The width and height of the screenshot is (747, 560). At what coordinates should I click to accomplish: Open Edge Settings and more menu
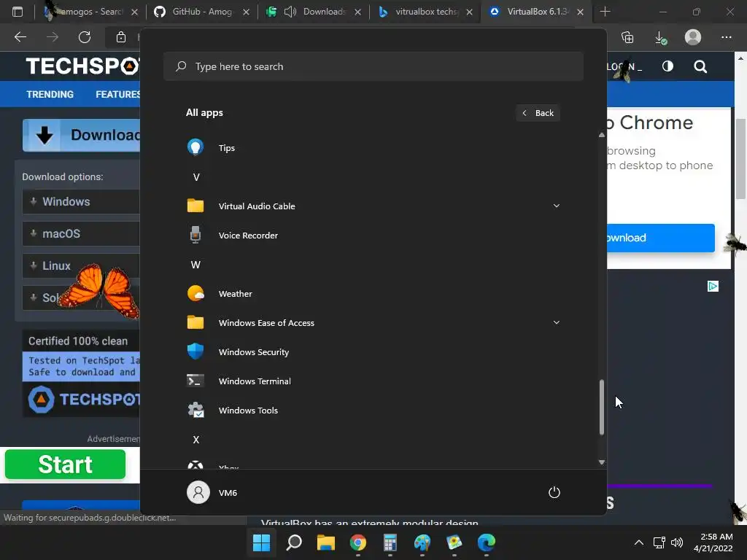726,36
